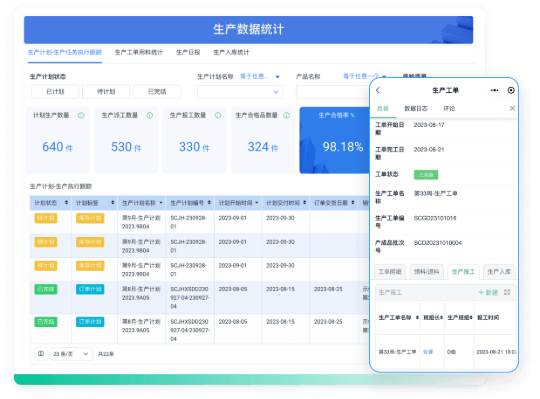Click 第33周-生产工单 value beside 生产工单名称

(436, 193)
